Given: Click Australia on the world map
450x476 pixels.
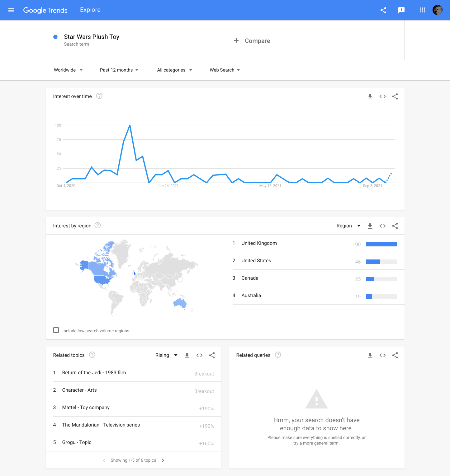Looking at the screenshot, I should [x=180, y=303].
